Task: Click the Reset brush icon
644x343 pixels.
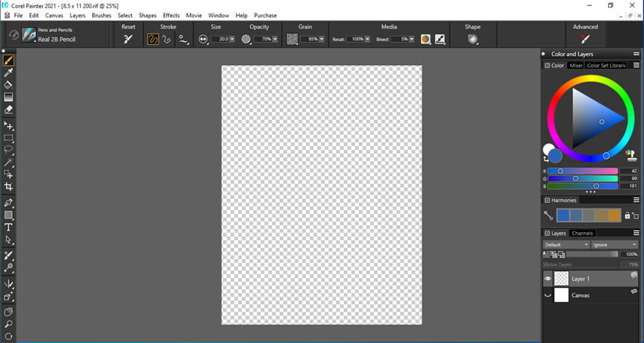Action: 128,39
